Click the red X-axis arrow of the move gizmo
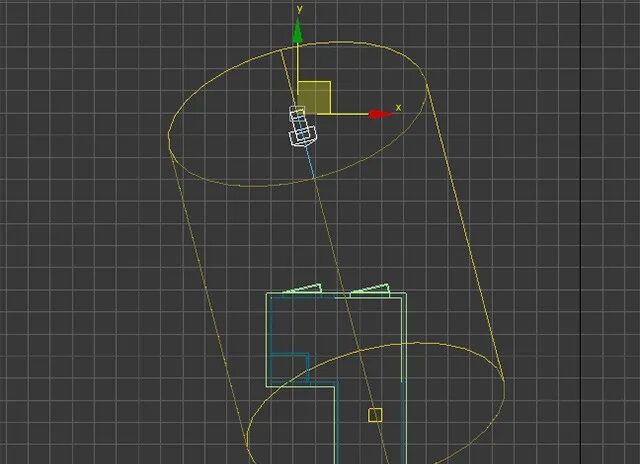Image resolution: width=640 pixels, height=464 pixels. [381, 114]
